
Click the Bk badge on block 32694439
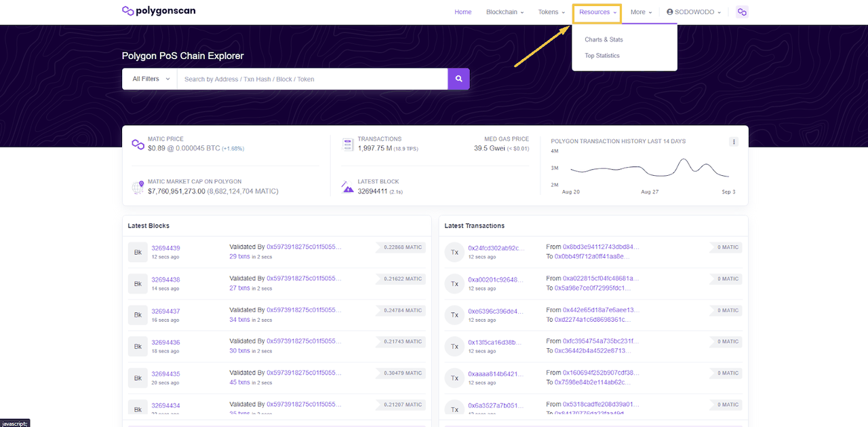click(x=138, y=252)
